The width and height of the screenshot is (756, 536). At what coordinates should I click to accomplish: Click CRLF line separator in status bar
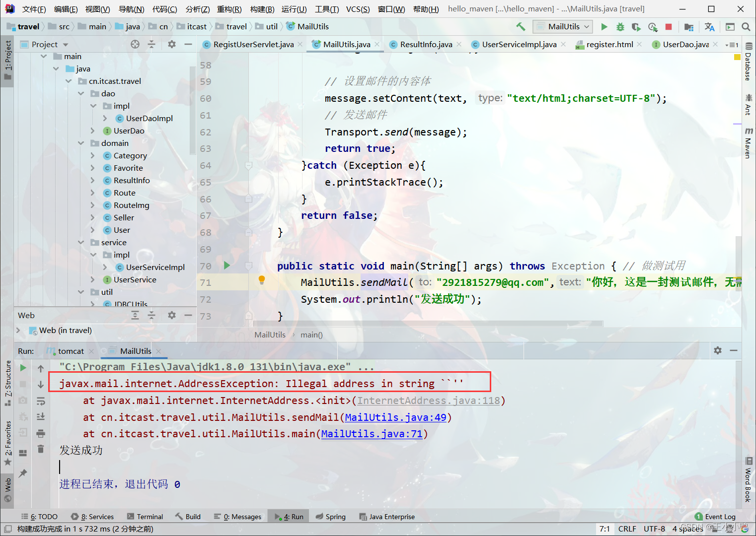627,529
